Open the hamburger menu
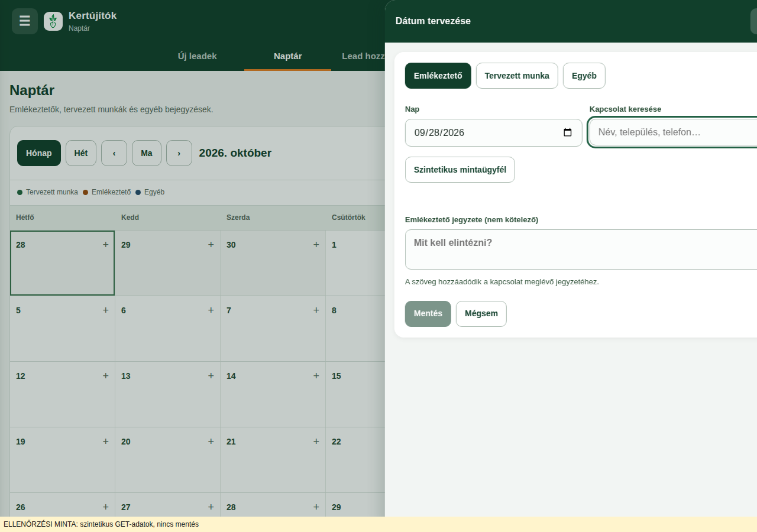The height and width of the screenshot is (532, 757). 25,21
